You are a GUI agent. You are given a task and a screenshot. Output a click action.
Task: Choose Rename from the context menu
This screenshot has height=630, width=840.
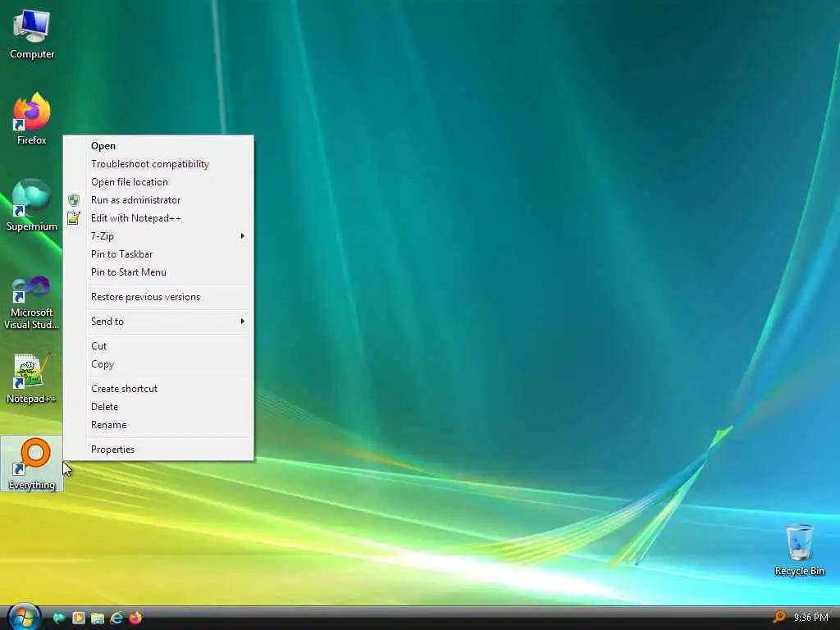pyautogui.click(x=158, y=425)
